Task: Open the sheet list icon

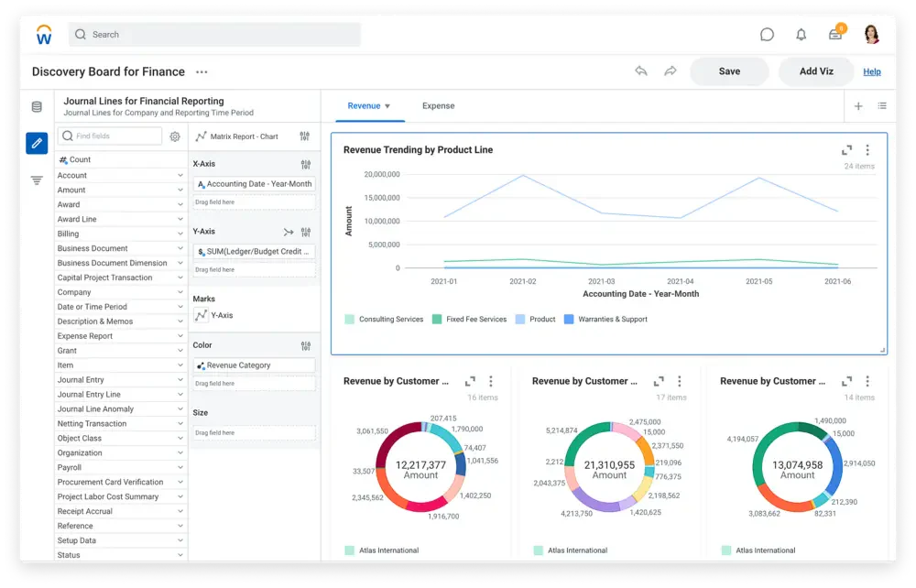Action: (882, 105)
